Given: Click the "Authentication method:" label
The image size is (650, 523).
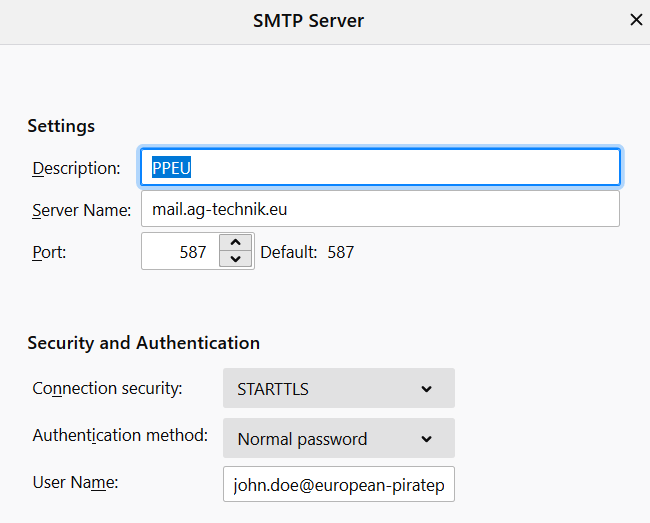Looking at the screenshot, I should (120, 436).
